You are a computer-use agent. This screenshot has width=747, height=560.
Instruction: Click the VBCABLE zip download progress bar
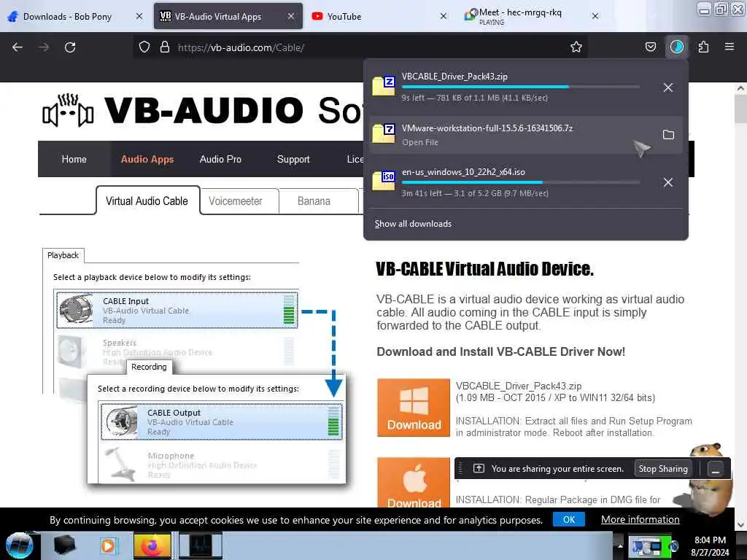point(521,87)
